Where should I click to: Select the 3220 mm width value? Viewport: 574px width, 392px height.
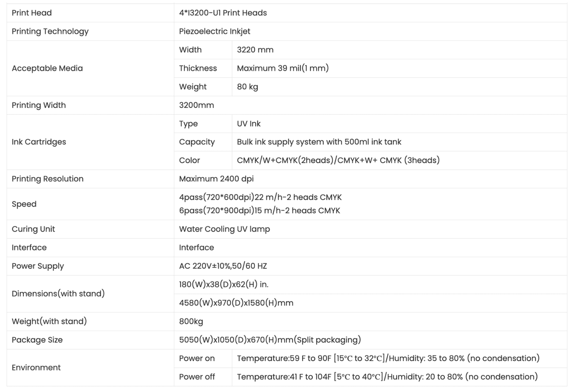(x=255, y=50)
